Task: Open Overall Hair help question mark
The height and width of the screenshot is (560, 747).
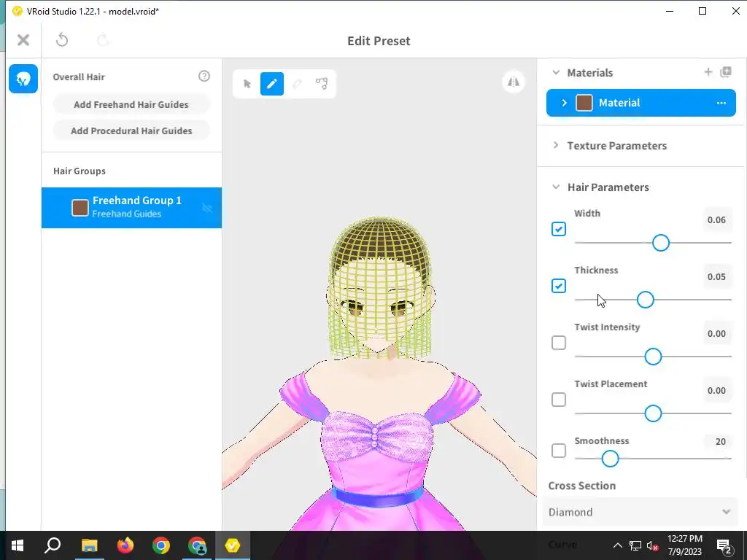Action: tap(204, 76)
